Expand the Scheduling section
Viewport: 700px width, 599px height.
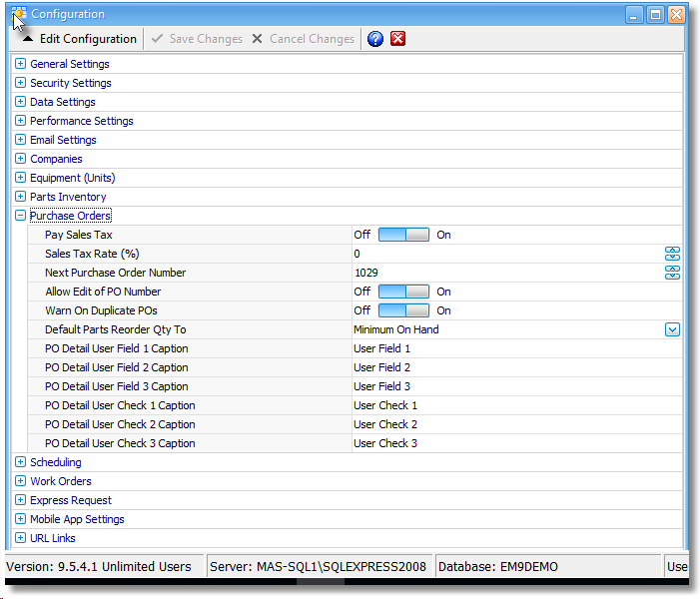click(x=20, y=462)
